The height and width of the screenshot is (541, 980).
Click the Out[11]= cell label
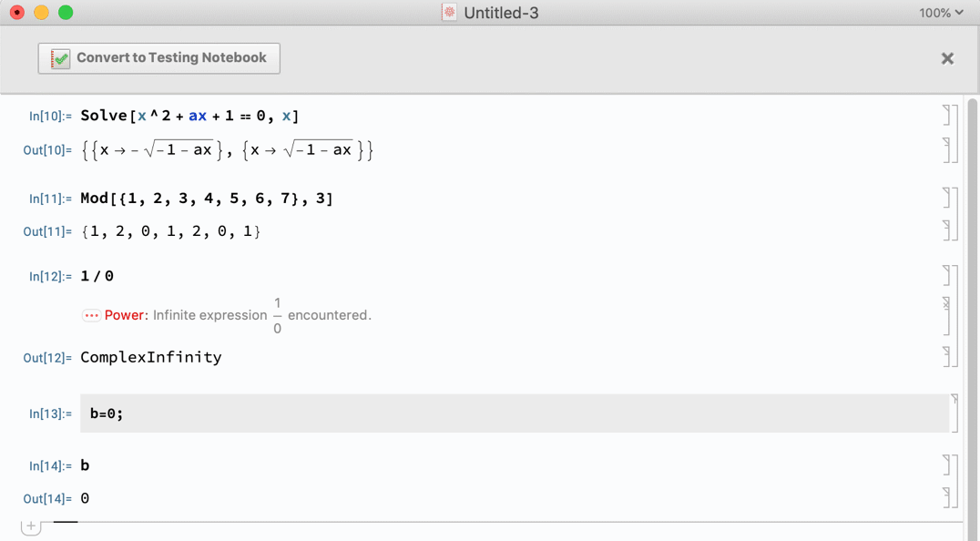pyautogui.click(x=47, y=231)
